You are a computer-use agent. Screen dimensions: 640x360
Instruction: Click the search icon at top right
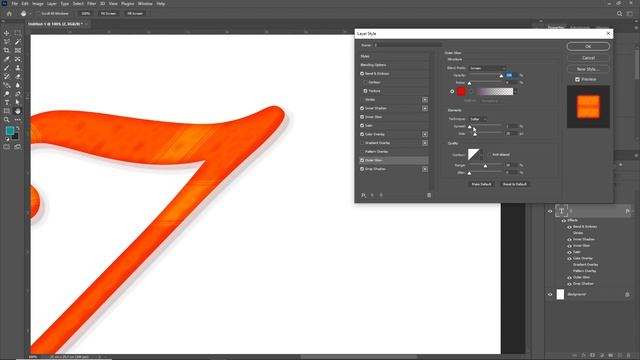pos(619,13)
